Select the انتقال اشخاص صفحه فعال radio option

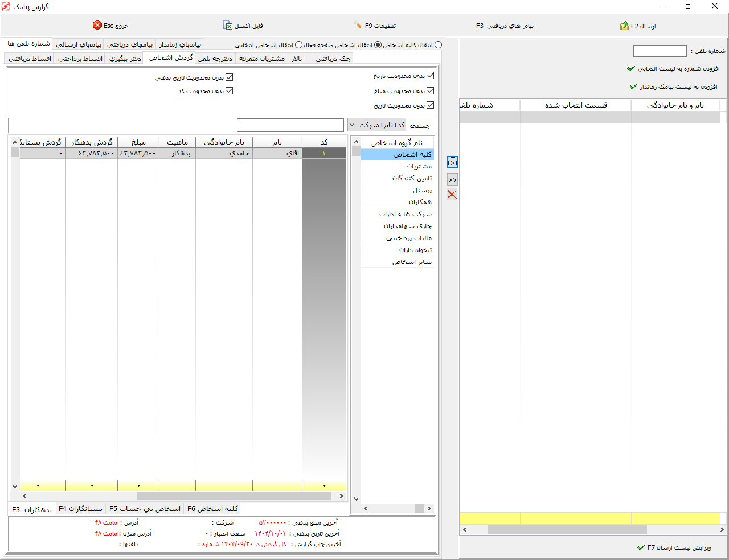pos(378,45)
